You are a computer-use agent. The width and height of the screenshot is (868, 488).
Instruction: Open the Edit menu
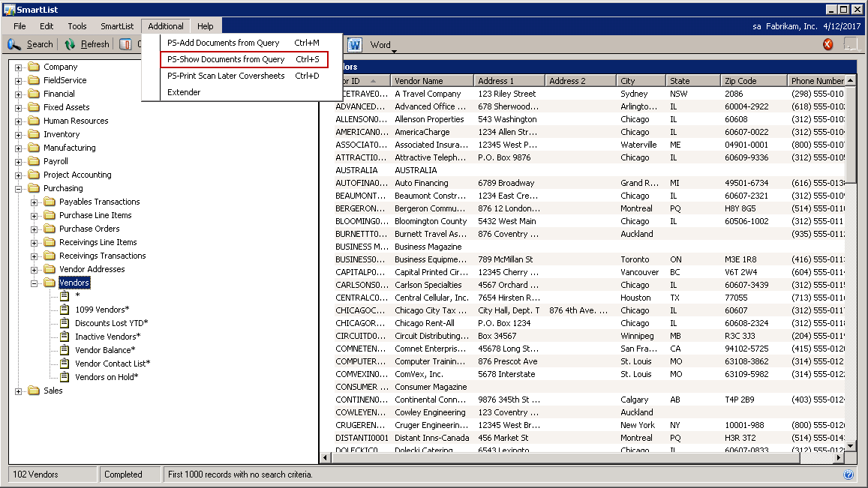(x=47, y=26)
